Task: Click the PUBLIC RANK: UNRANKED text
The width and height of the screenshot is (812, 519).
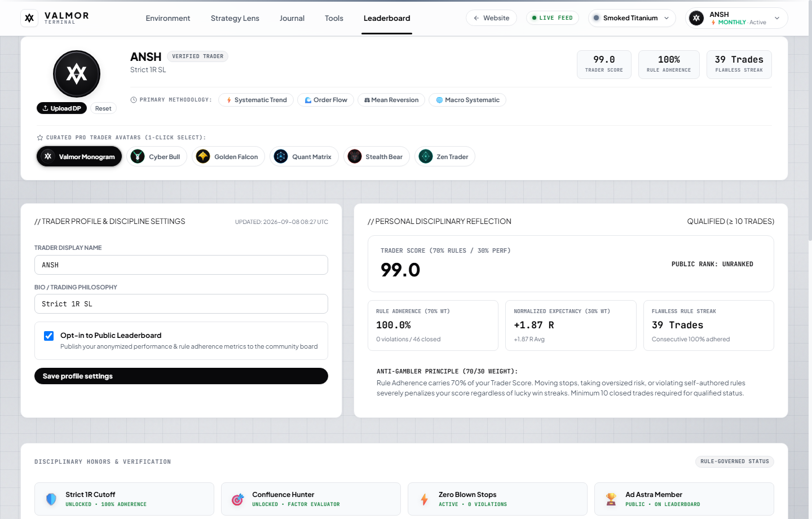Action: (712, 264)
